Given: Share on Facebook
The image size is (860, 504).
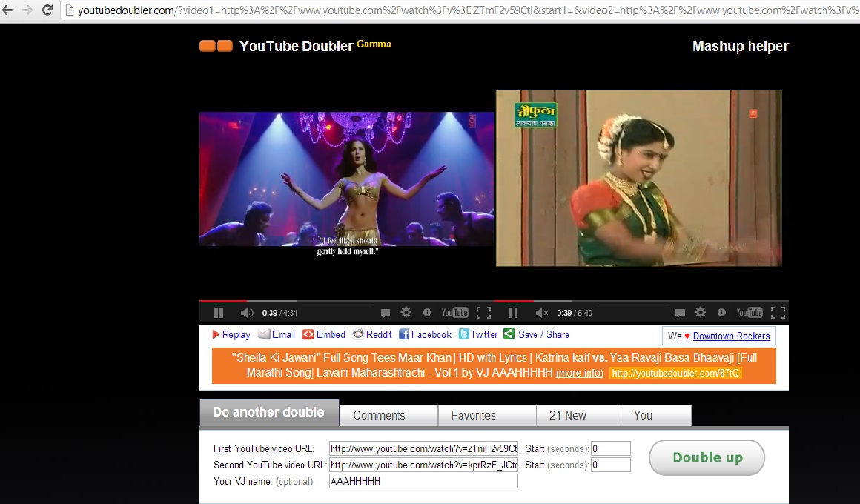Looking at the screenshot, I should (425, 334).
